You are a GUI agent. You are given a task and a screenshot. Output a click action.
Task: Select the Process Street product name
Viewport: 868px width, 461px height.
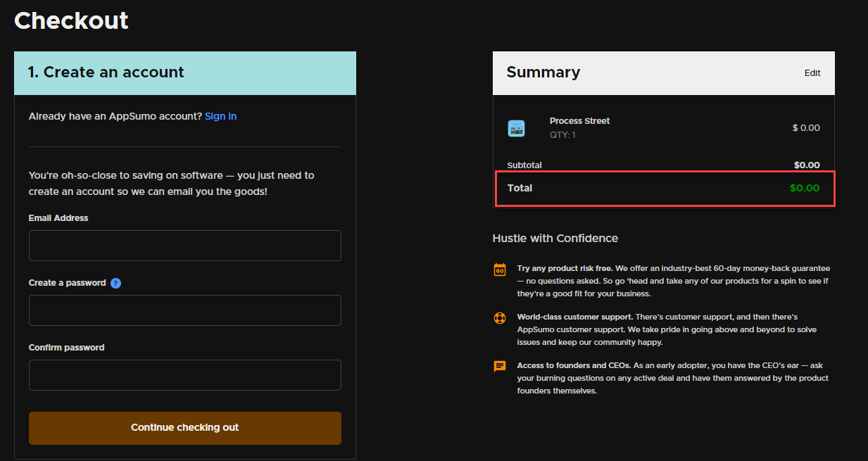click(x=579, y=121)
